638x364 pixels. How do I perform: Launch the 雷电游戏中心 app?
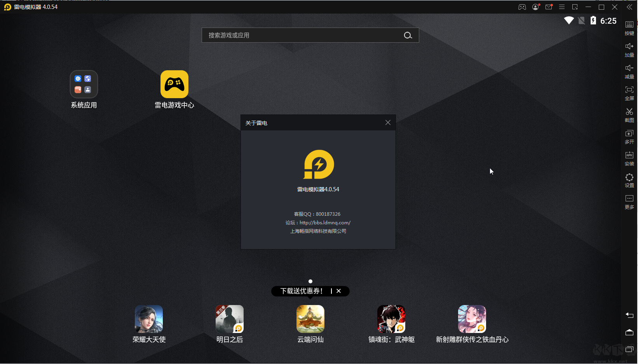click(174, 84)
